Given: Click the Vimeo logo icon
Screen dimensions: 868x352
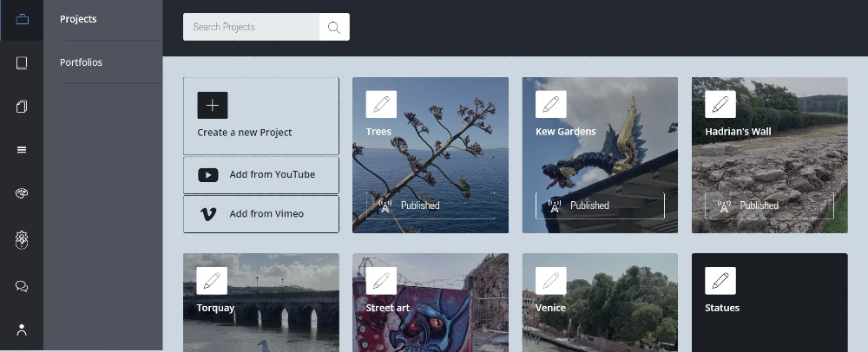Looking at the screenshot, I should click(x=208, y=214).
